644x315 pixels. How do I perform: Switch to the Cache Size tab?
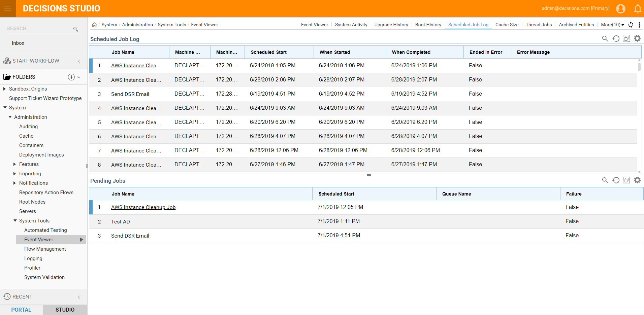click(x=507, y=25)
